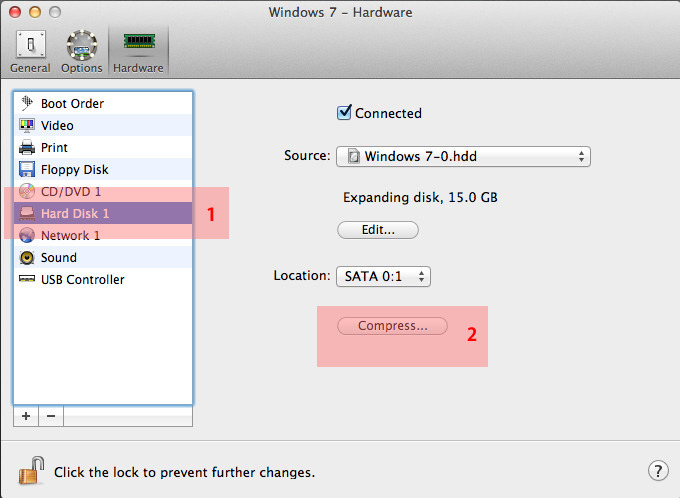Image resolution: width=680 pixels, height=498 pixels.
Task: Click the Floppy Disk icon
Action: (x=27, y=169)
